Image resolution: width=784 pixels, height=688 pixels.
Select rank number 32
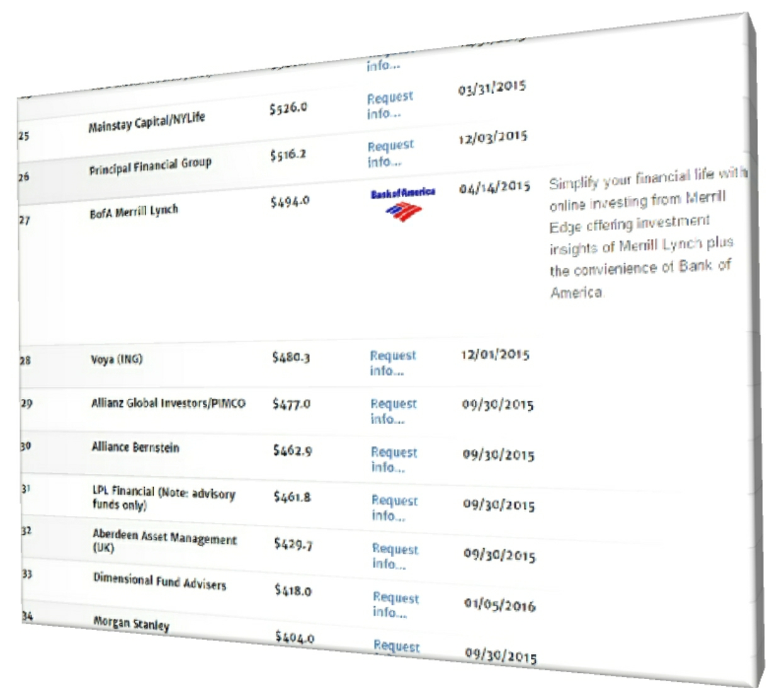[x=26, y=530]
